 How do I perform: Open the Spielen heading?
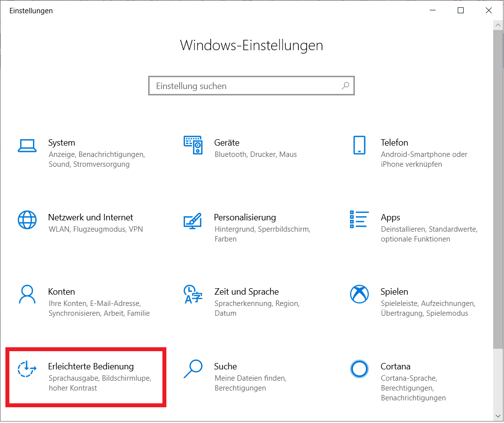(x=394, y=292)
